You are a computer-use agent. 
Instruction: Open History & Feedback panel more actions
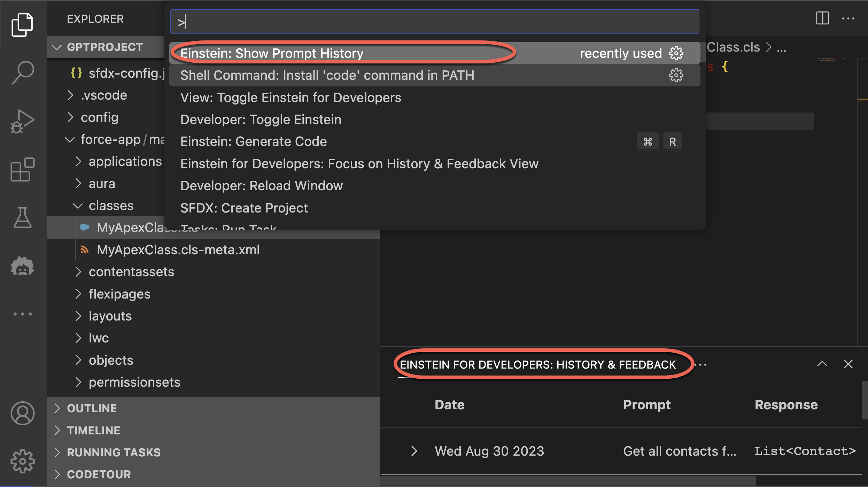coord(700,365)
